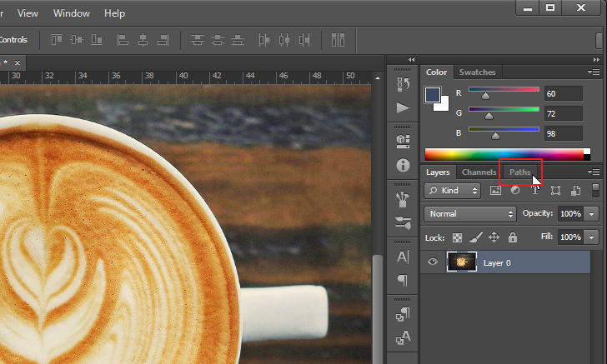Toggle layer filtering switch on or off
This screenshot has height=364, width=607.
point(596,190)
